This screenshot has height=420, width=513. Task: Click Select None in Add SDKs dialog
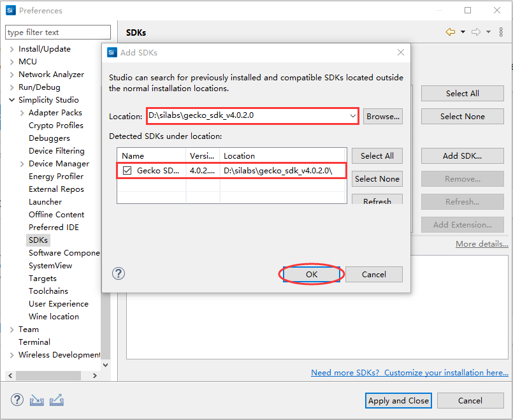pyautogui.click(x=377, y=178)
